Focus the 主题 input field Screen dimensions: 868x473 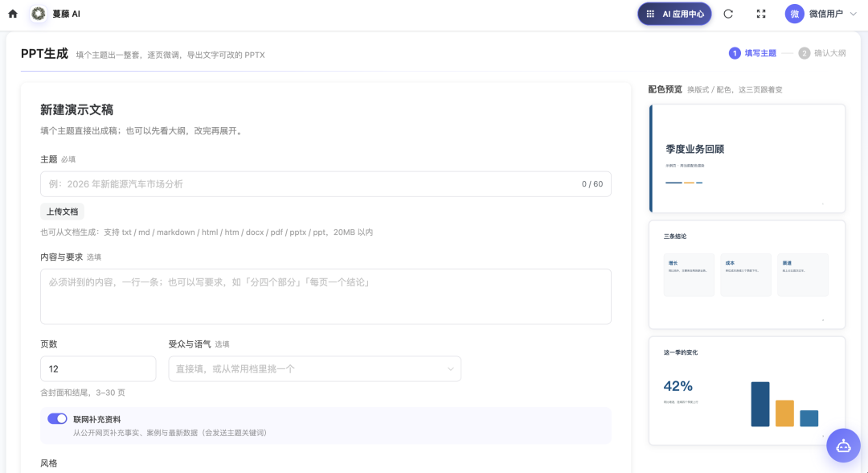click(x=325, y=184)
